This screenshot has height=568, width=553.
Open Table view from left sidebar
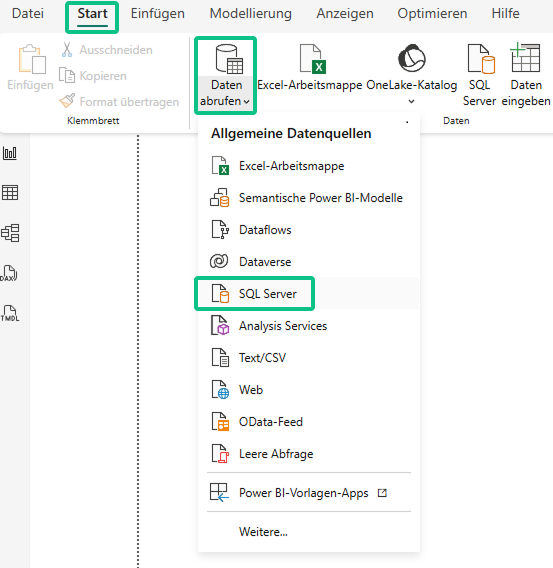(x=10, y=193)
